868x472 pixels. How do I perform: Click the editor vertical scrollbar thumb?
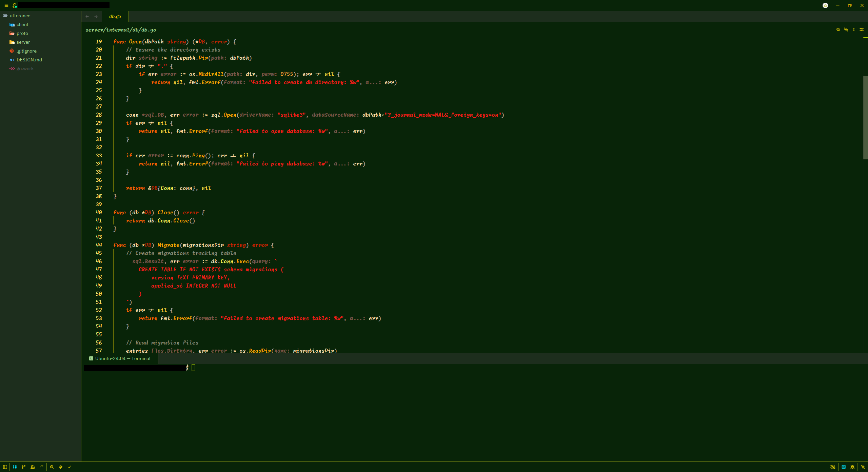pos(865,118)
